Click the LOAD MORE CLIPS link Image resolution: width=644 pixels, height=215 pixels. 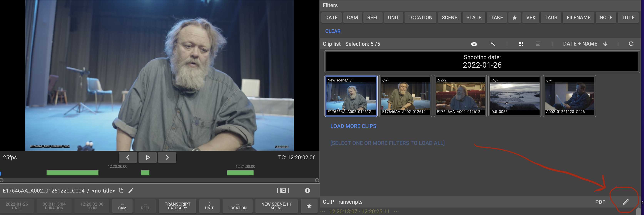pyautogui.click(x=353, y=126)
